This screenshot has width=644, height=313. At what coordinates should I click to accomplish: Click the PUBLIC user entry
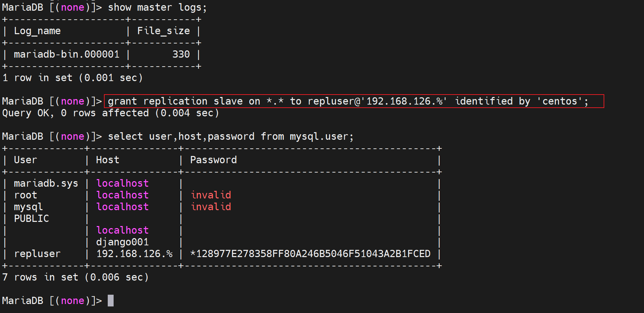tap(31, 219)
